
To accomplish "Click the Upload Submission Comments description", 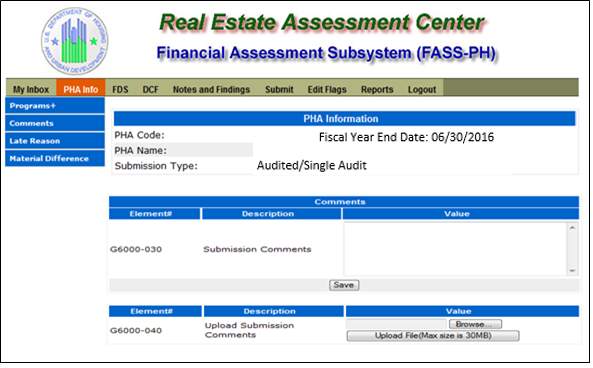I will pyautogui.click(x=249, y=330).
